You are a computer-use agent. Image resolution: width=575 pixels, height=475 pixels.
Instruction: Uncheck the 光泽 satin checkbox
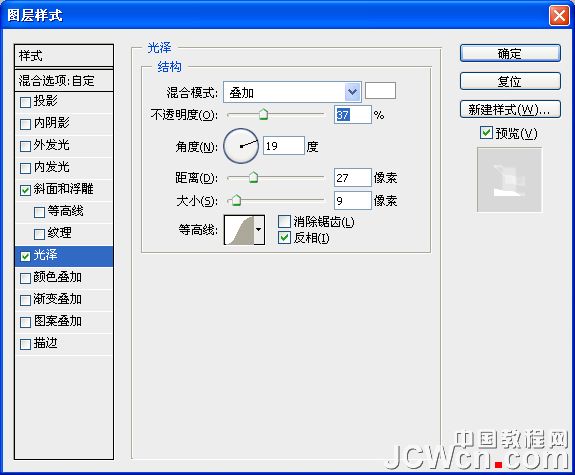pos(25,256)
